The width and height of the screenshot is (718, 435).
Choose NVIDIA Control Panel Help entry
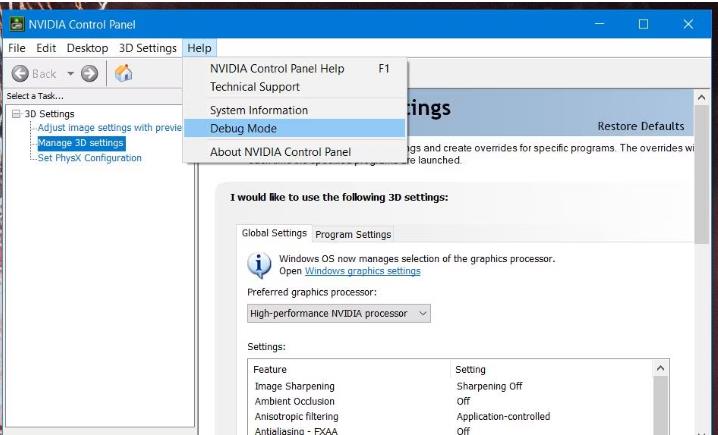coord(294,69)
